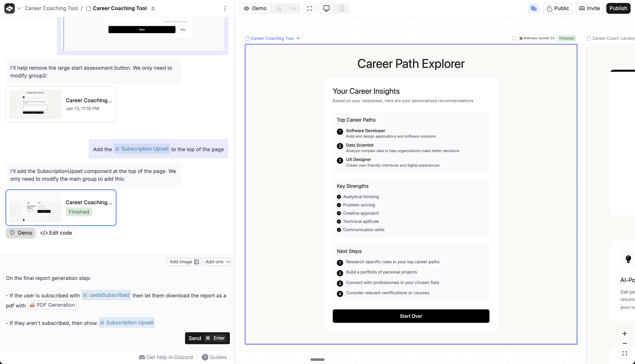Switch to mobile preview mode
Viewport: 635px width, 364px height.
click(342, 8)
